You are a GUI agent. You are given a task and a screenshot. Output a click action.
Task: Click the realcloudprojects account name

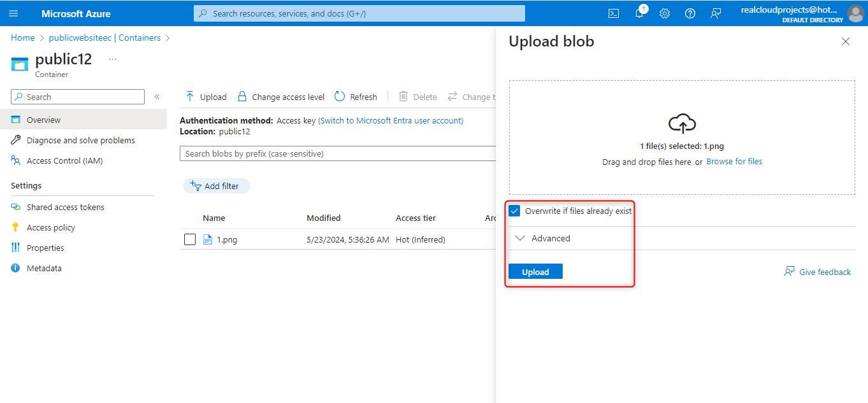(x=789, y=10)
